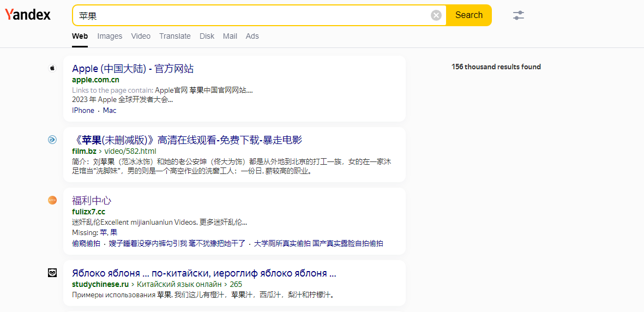This screenshot has height=312, width=644.
Task: Click the Apple favicon beside first result
Action: pyautogui.click(x=52, y=68)
